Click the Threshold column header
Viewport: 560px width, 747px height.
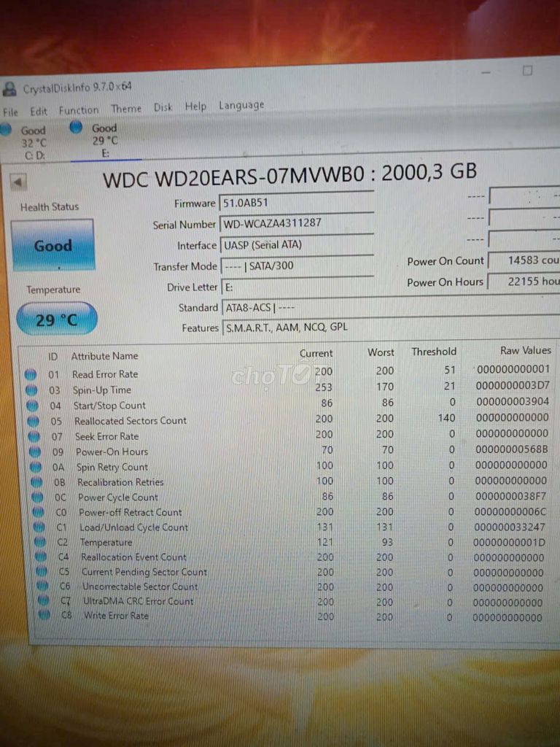click(434, 352)
